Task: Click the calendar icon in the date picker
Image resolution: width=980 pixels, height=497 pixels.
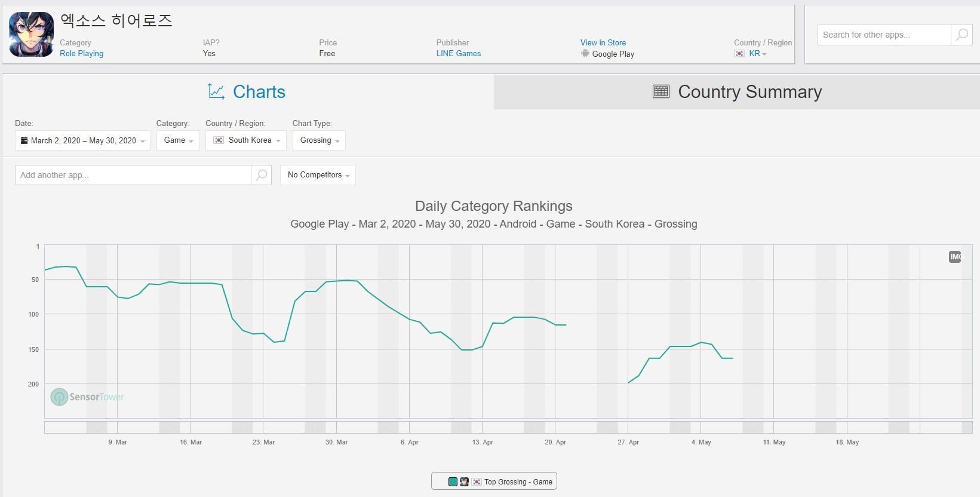Action: coord(24,140)
